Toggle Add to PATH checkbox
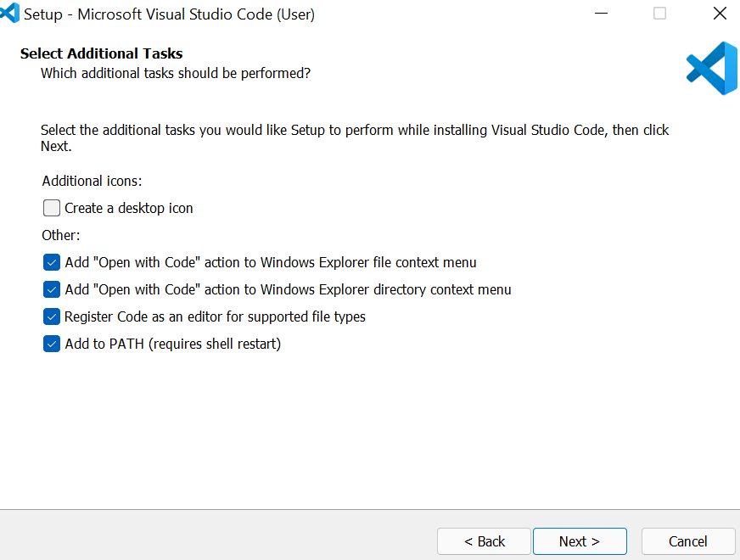The image size is (740, 560). pos(52,344)
